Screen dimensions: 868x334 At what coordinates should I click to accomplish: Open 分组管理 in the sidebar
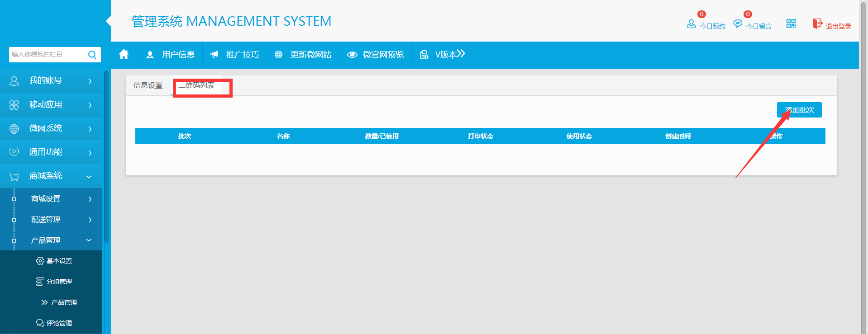59,282
